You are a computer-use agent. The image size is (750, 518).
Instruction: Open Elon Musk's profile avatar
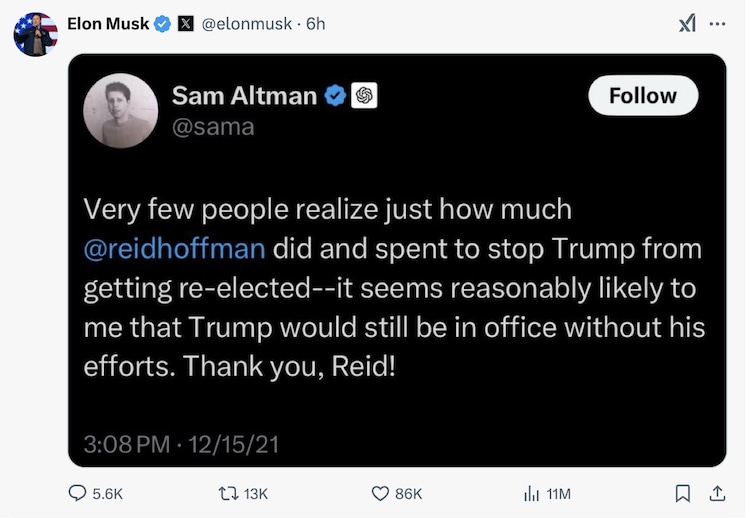pyautogui.click(x=35, y=35)
